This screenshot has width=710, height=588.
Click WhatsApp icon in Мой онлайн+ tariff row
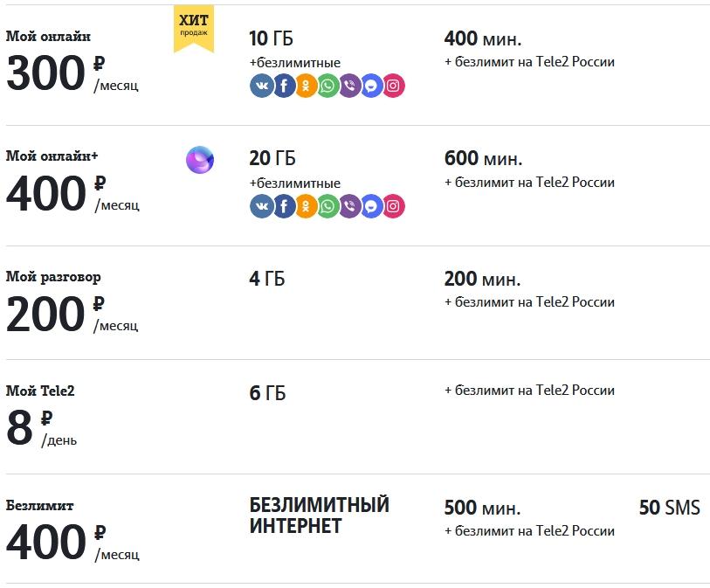[x=327, y=206]
